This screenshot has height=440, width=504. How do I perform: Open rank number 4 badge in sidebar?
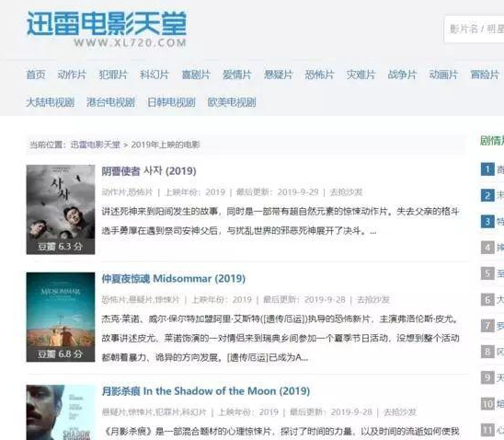point(487,248)
